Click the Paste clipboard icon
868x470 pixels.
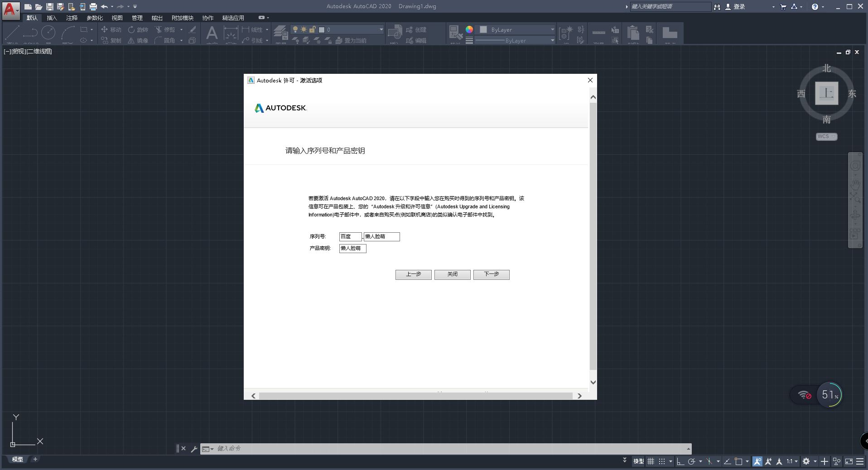pyautogui.click(x=633, y=33)
